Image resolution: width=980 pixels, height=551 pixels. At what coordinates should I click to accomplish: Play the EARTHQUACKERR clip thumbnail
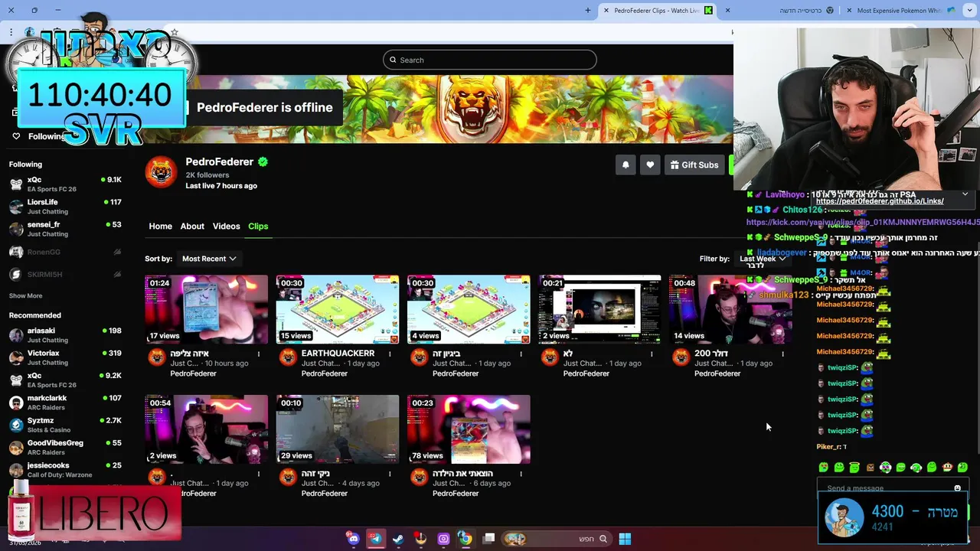point(338,309)
